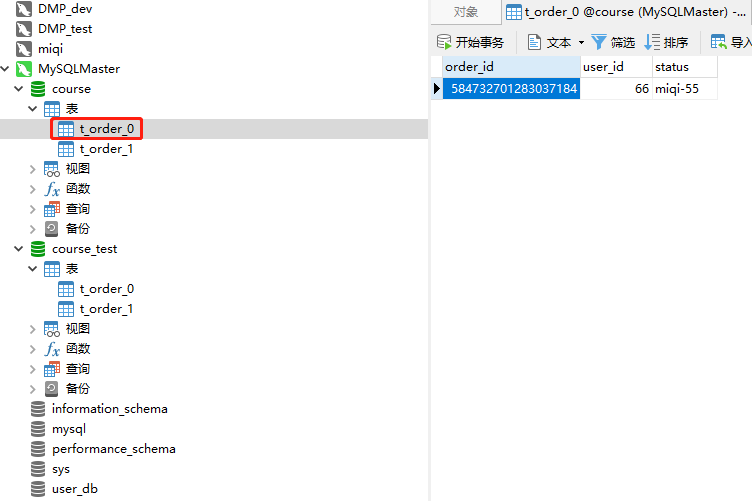The image size is (752, 501).
Task: Click the sys database icon
Action: click(38, 469)
